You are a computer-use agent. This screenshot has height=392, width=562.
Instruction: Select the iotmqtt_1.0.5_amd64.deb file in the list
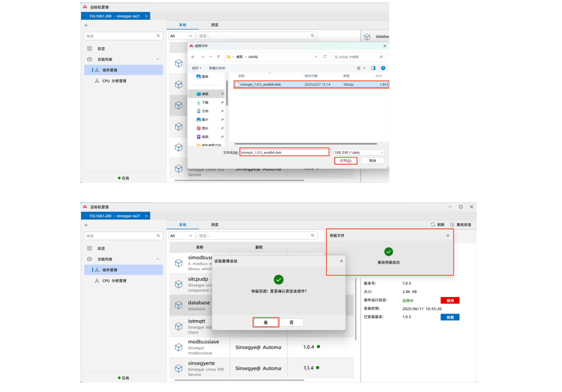click(261, 84)
